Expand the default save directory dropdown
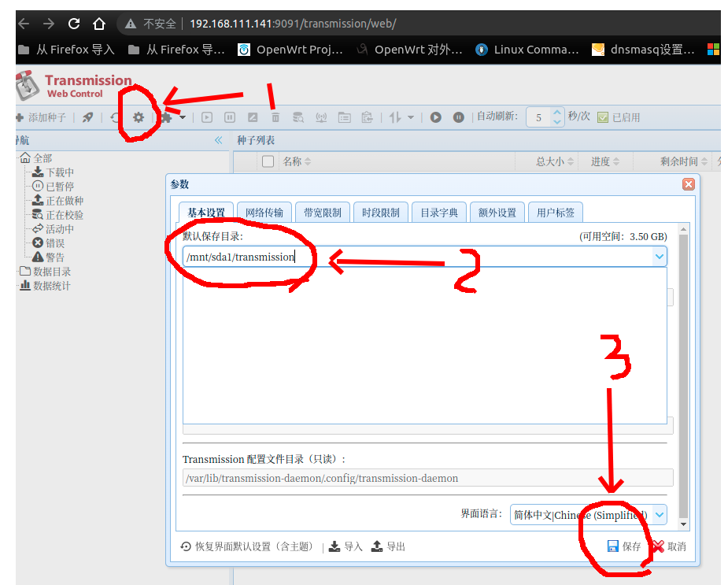 [x=659, y=257]
